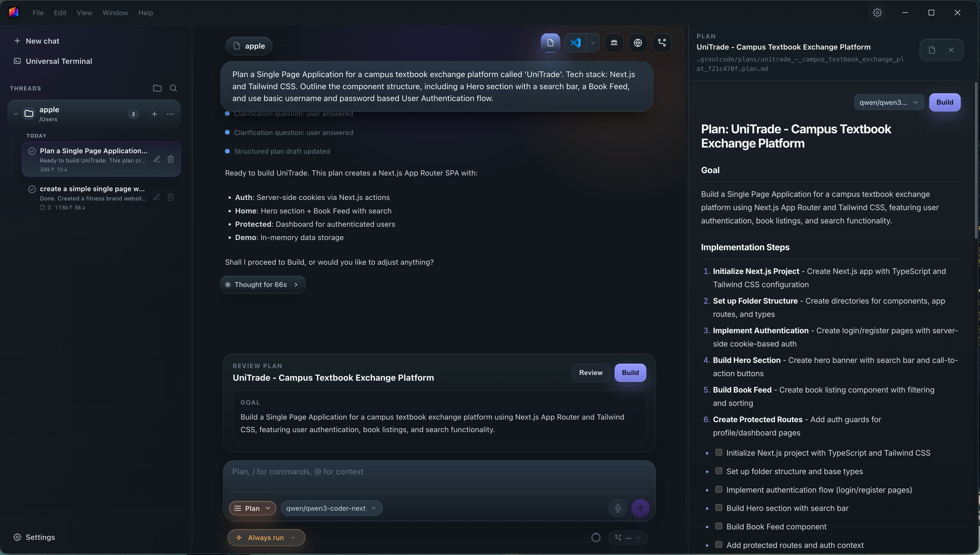The height and width of the screenshot is (555, 980).
Task: Click the agents group icon in the toolbar
Action: tap(614, 43)
